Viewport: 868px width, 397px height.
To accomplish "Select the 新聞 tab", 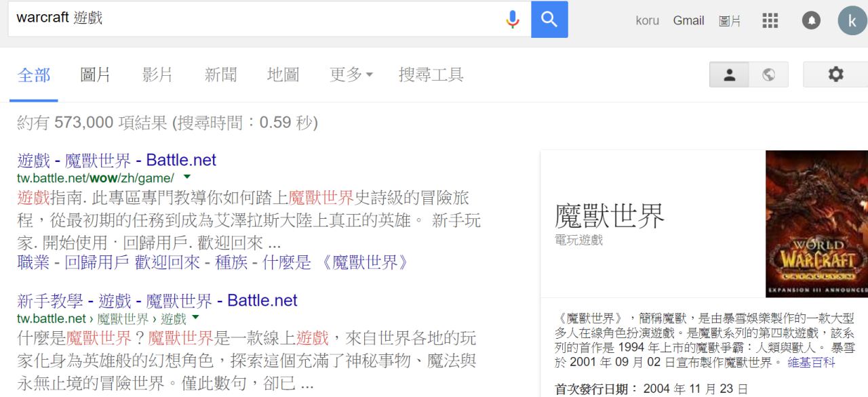I will (220, 75).
